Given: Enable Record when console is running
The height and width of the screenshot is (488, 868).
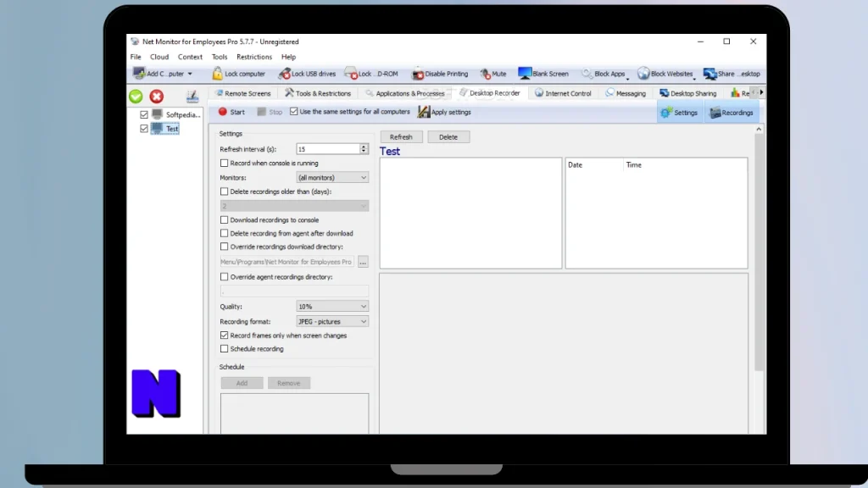Looking at the screenshot, I should (224, 164).
